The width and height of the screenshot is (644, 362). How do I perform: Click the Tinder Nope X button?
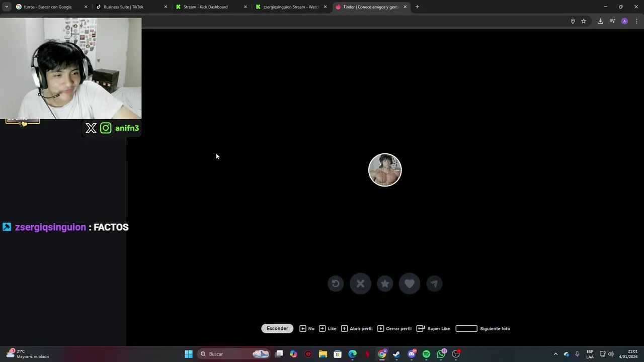point(360,284)
